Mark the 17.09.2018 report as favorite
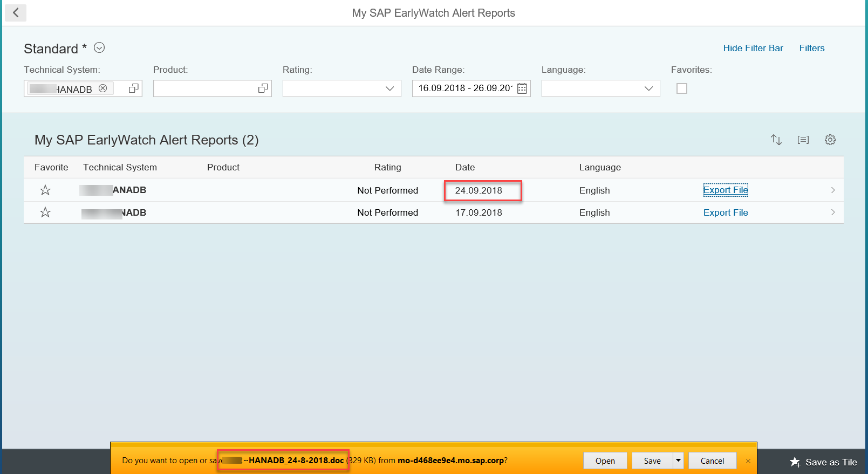This screenshot has height=474, width=868. (45, 212)
